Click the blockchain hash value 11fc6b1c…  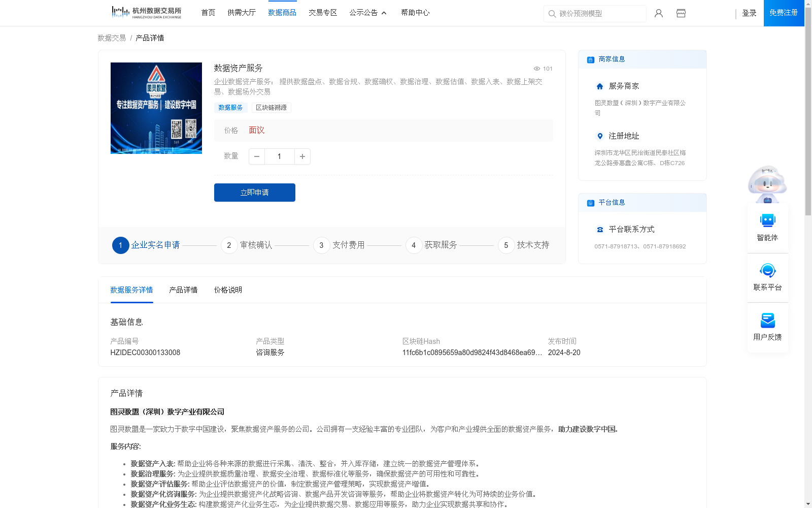[x=472, y=353]
